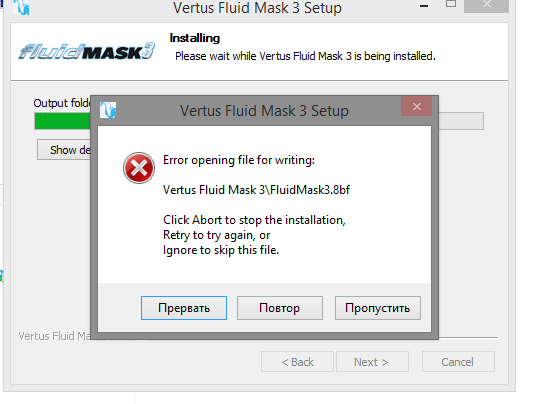The width and height of the screenshot is (557, 404).
Task: Click the red error X icon
Action: click(139, 168)
